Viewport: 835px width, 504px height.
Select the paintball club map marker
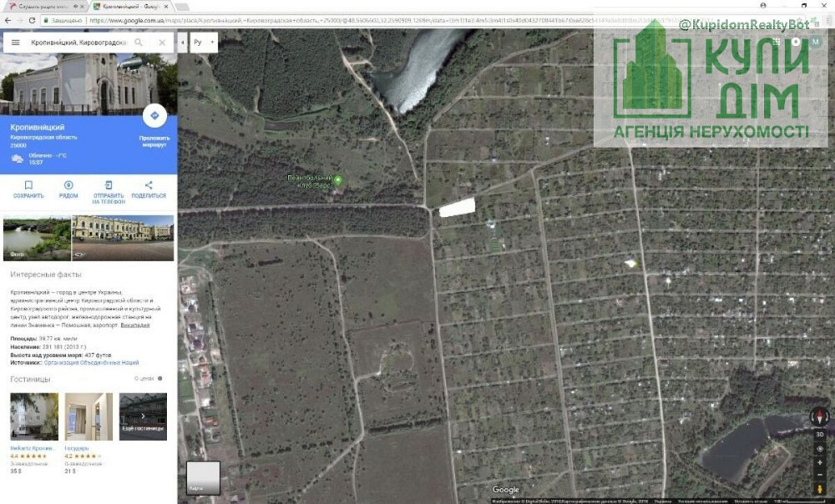[x=338, y=180]
